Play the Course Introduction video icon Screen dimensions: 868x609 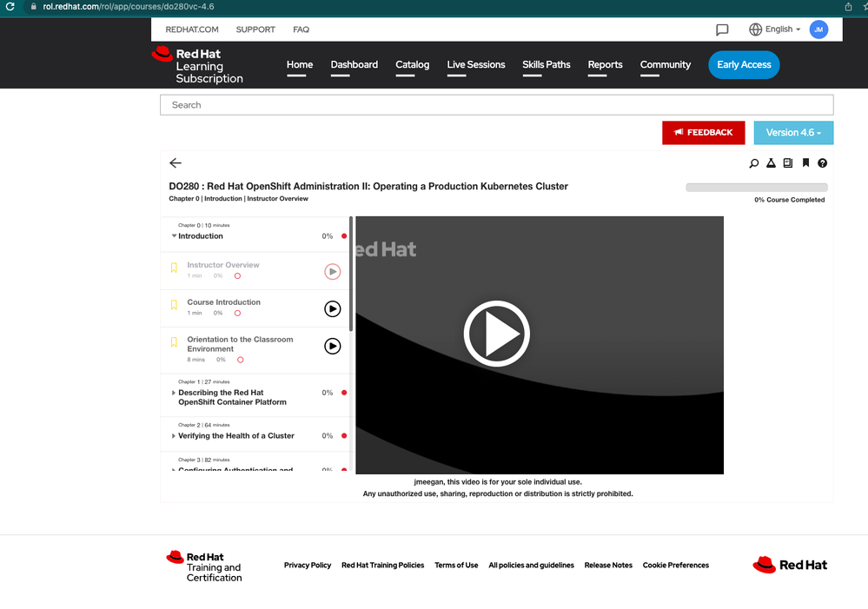332,308
